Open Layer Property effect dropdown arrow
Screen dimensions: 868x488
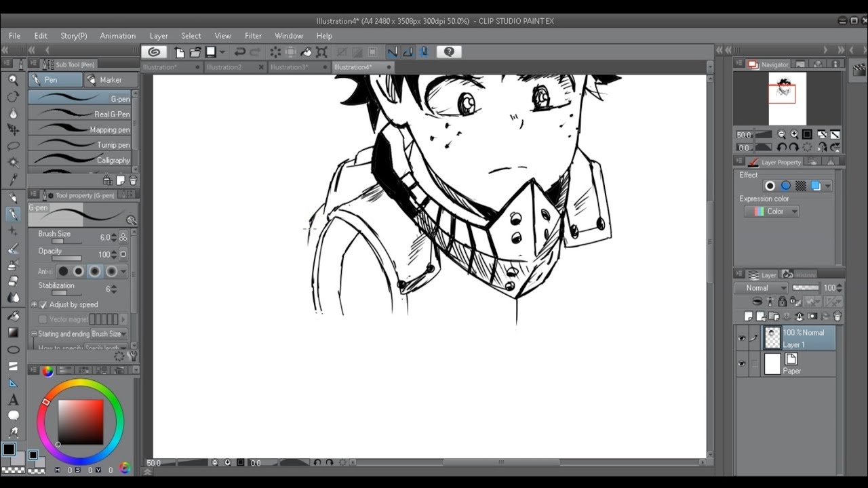click(x=827, y=186)
